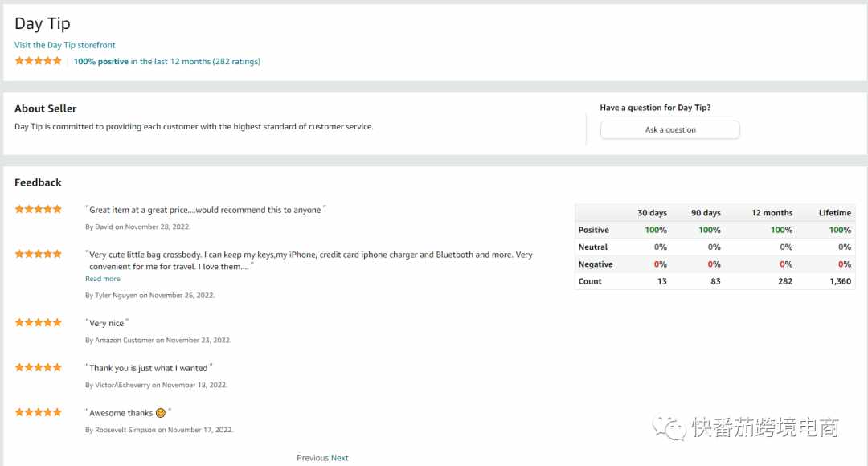This screenshot has height=466, width=868.
Task: Click the Great item at a great price review text
Action: click(x=206, y=210)
